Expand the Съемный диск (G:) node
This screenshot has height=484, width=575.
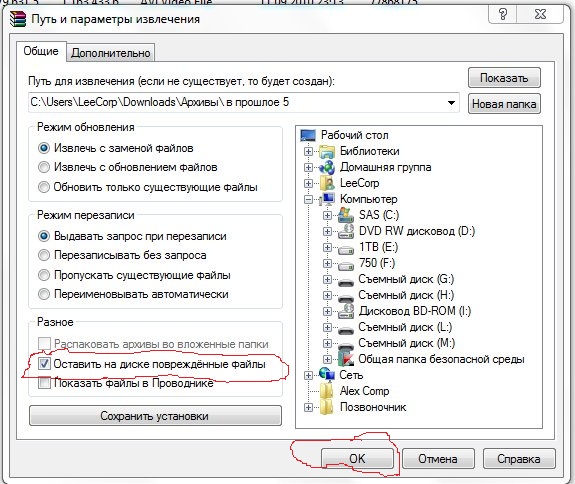pyautogui.click(x=327, y=279)
